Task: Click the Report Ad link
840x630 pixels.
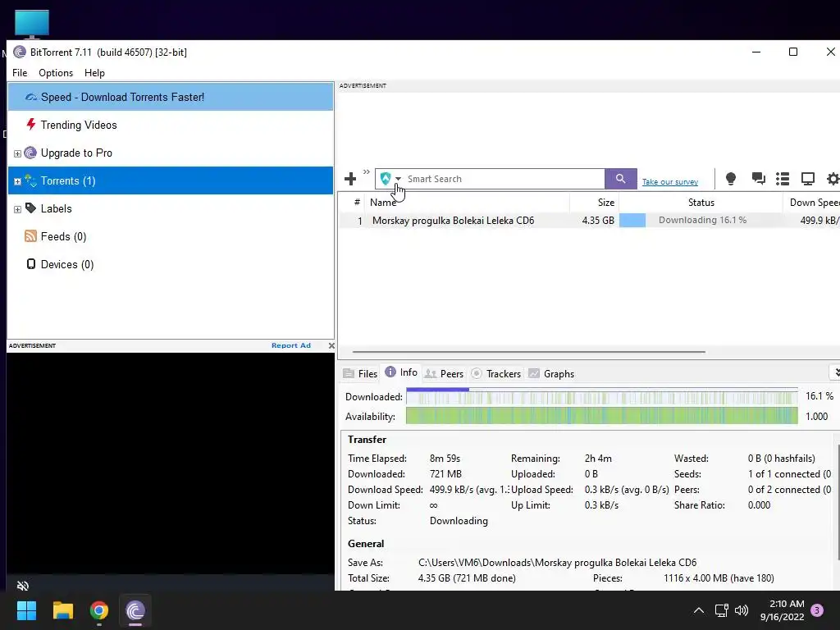Action: [x=291, y=345]
